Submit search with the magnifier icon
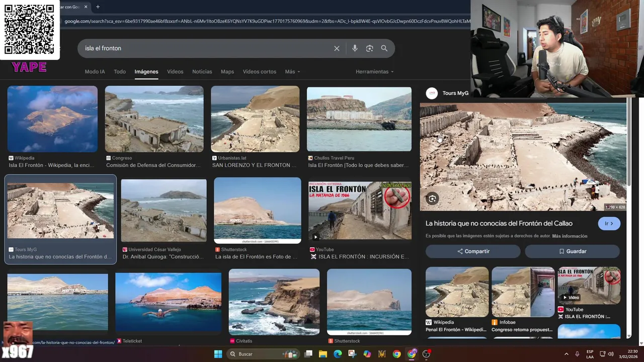 384,48
